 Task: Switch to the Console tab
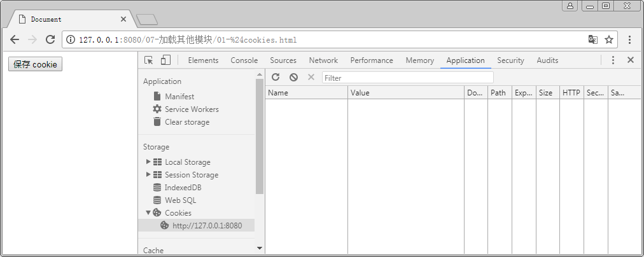[244, 60]
